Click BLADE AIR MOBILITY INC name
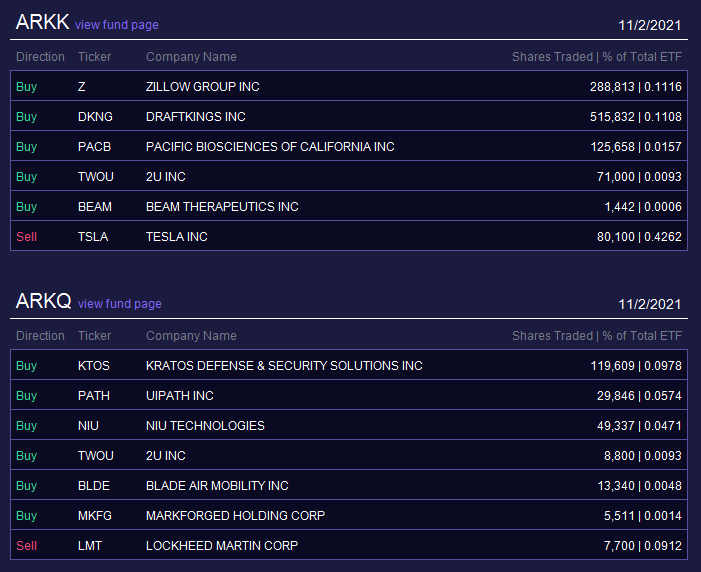The width and height of the screenshot is (701, 572). [217, 486]
